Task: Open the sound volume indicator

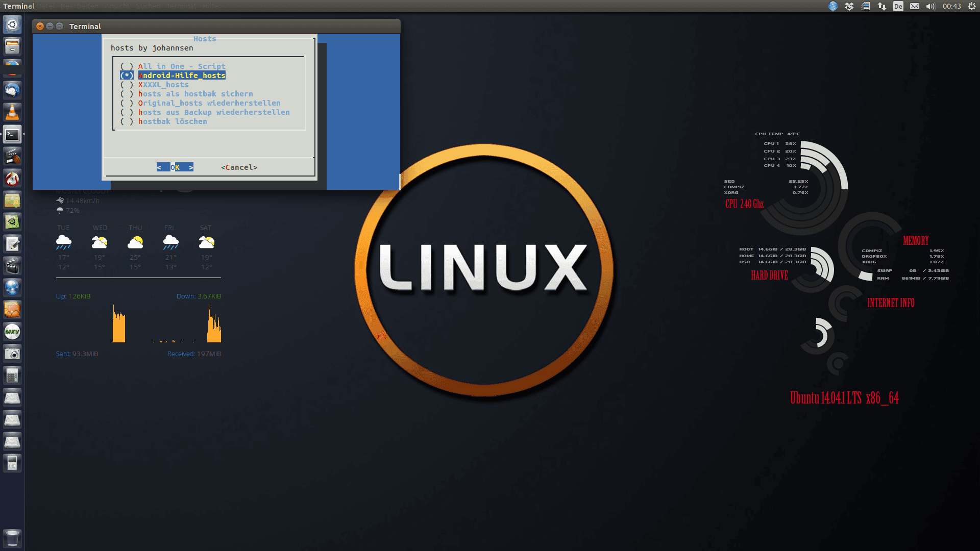Action: click(x=930, y=6)
